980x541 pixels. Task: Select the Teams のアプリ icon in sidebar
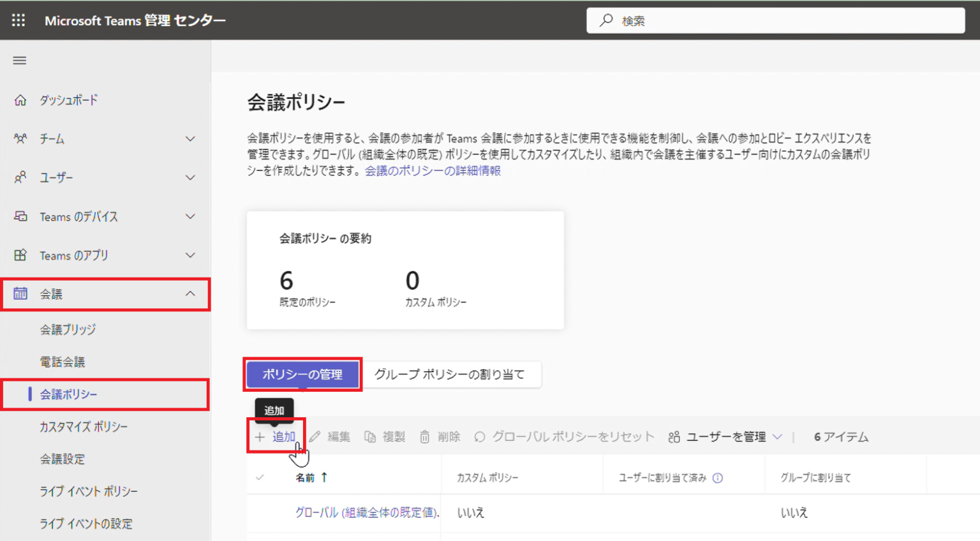tap(21, 255)
